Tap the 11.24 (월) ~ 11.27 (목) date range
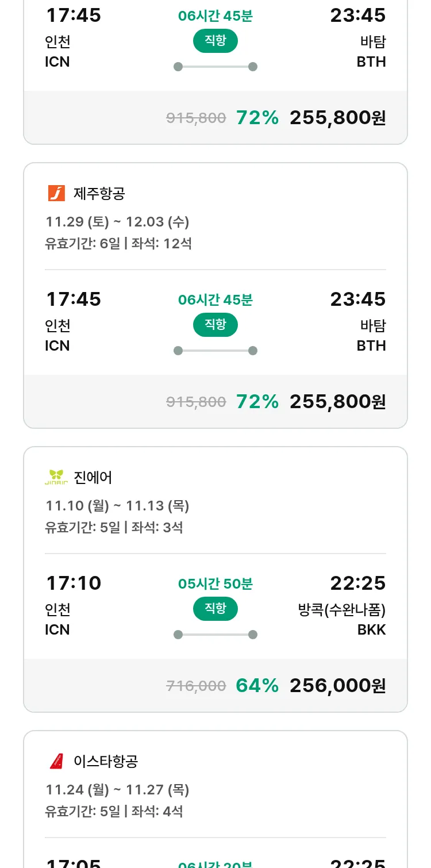Viewport: 431px width, 868px height. pyautogui.click(x=117, y=789)
